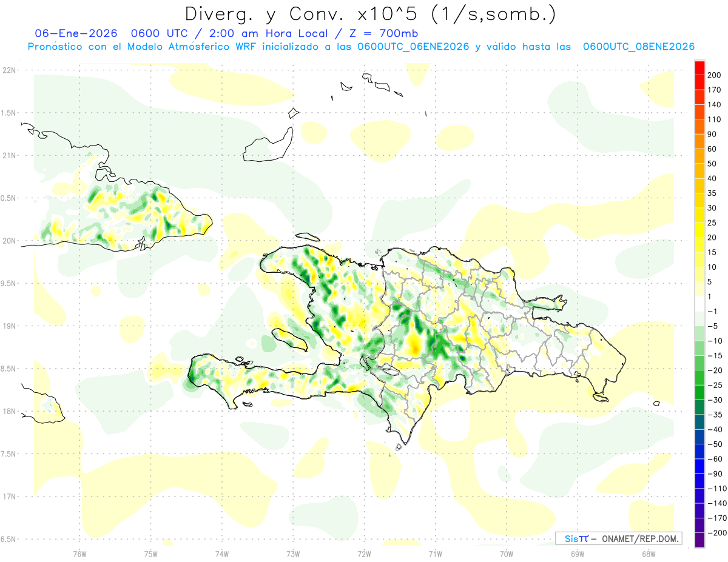728x562 pixels.
Task: Click color scale value 40
Action: coord(712,179)
